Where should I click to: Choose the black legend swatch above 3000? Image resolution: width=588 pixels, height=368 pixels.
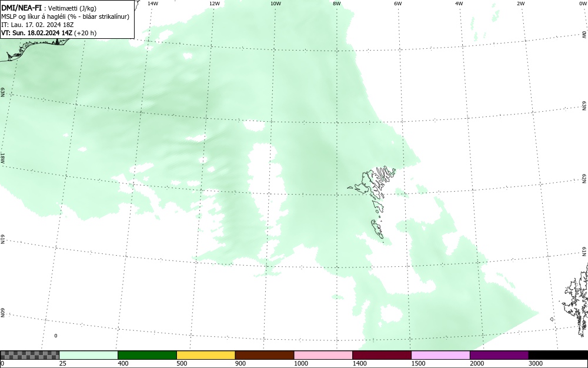pyautogui.click(x=558, y=355)
